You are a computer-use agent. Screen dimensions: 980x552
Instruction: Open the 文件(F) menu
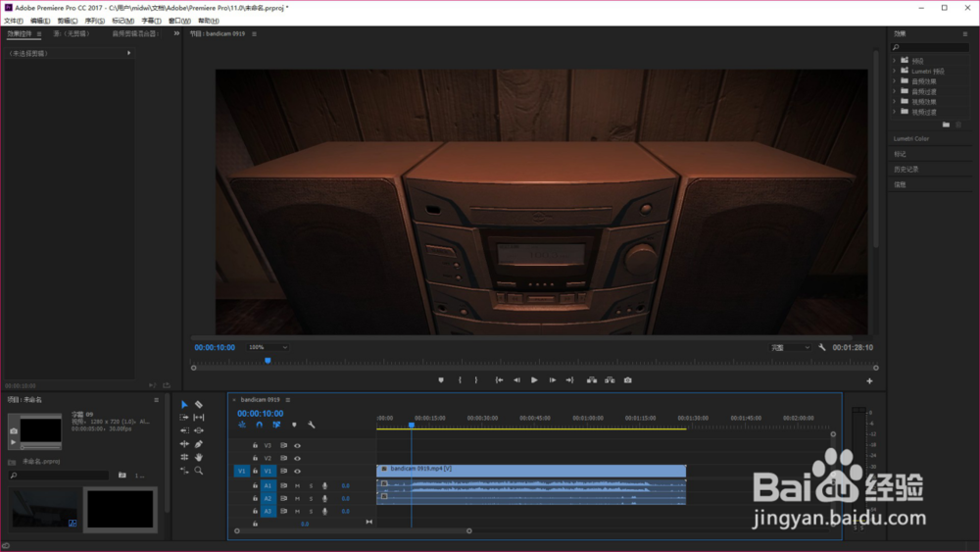click(13, 20)
